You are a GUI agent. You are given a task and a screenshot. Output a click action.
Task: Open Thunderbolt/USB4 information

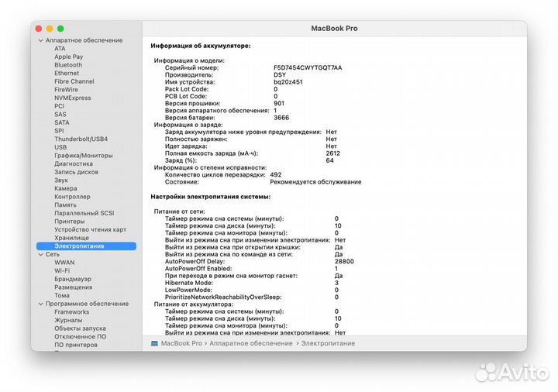point(81,139)
